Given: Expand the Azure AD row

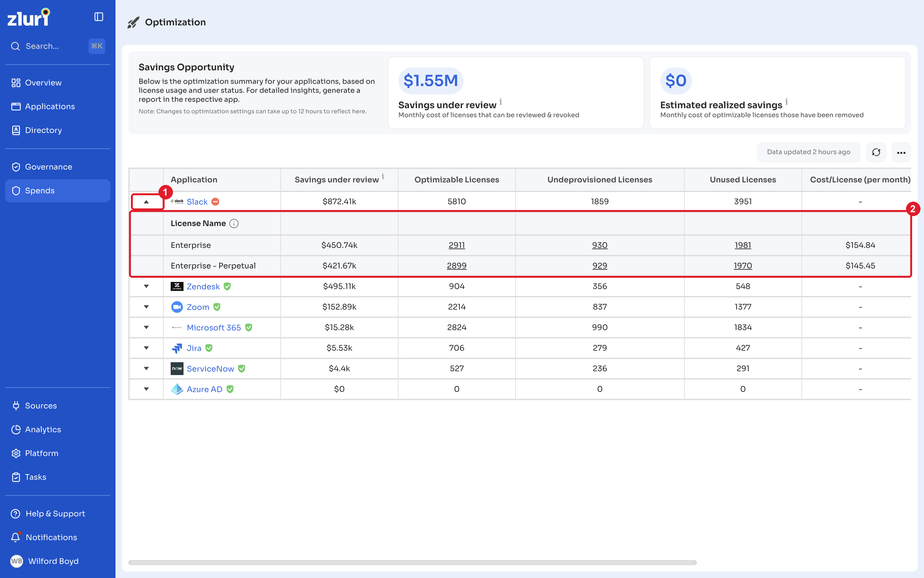Looking at the screenshot, I should coord(146,389).
